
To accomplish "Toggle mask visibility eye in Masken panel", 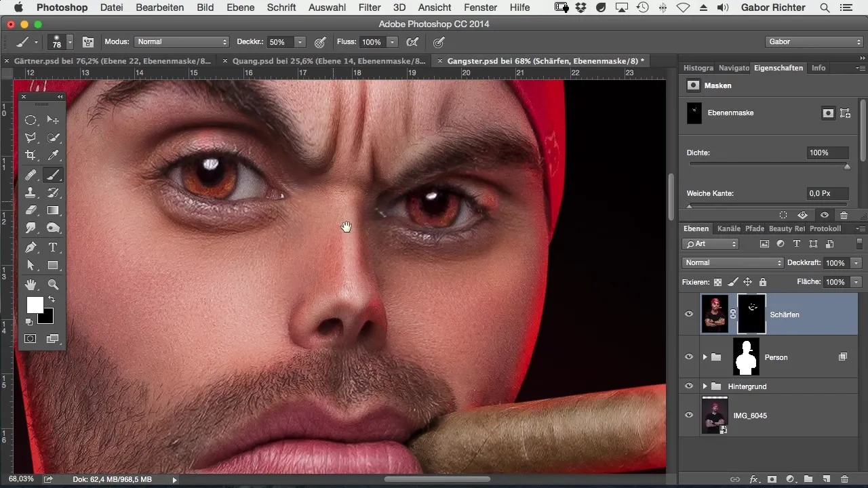I will [x=825, y=215].
